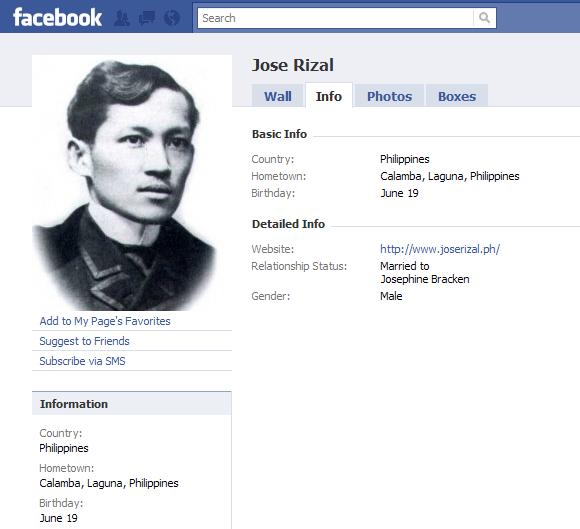Open the Photos tab
580x529 pixels.
coord(389,96)
